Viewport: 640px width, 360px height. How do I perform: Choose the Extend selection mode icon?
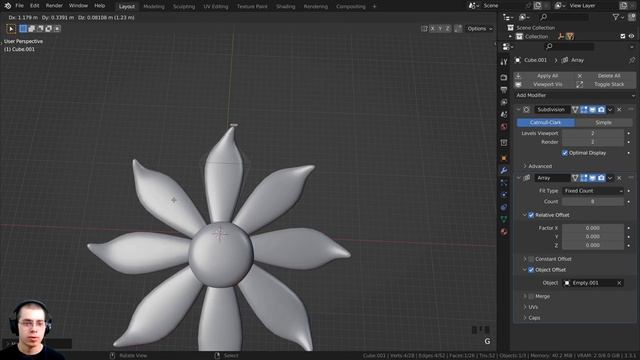pyautogui.click(x=31, y=29)
